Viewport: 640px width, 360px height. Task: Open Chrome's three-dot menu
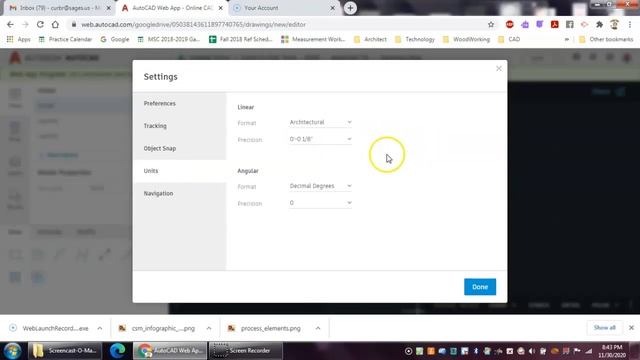pyautogui.click(x=630, y=24)
